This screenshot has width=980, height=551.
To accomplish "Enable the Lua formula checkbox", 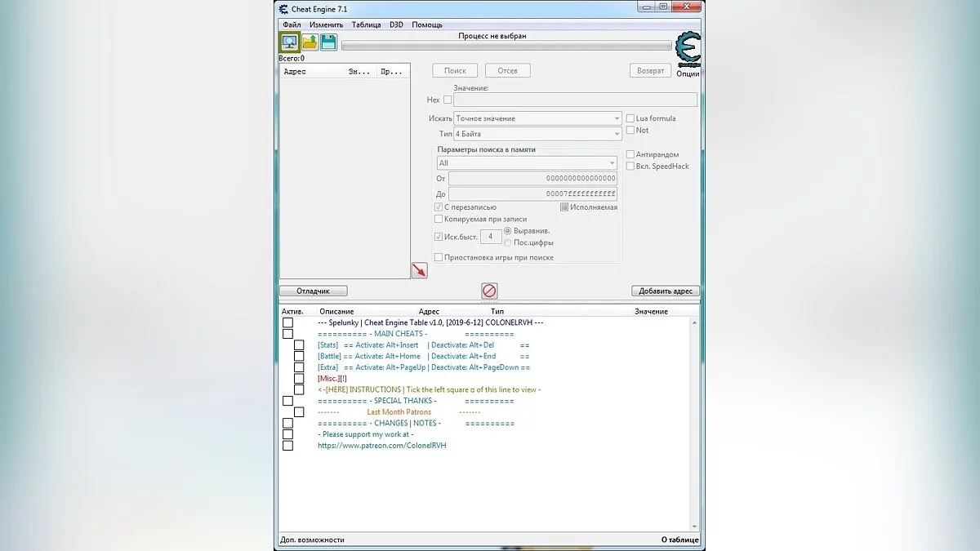I will coord(630,118).
